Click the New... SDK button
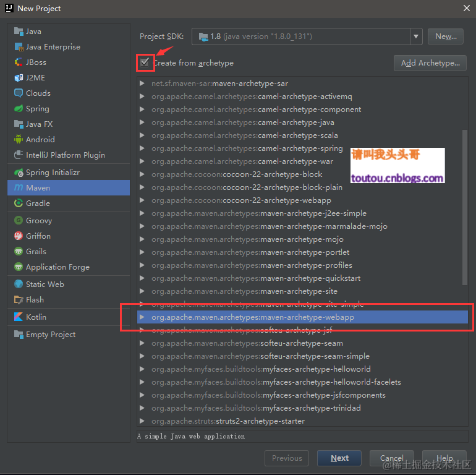 click(x=445, y=36)
